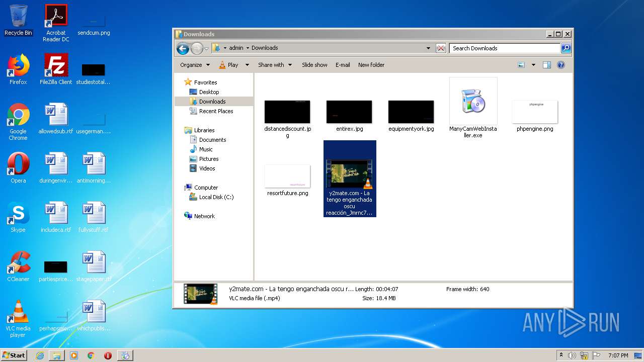This screenshot has width=644, height=362.
Task: Select Computer in navigation pane
Action: tap(206, 188)
